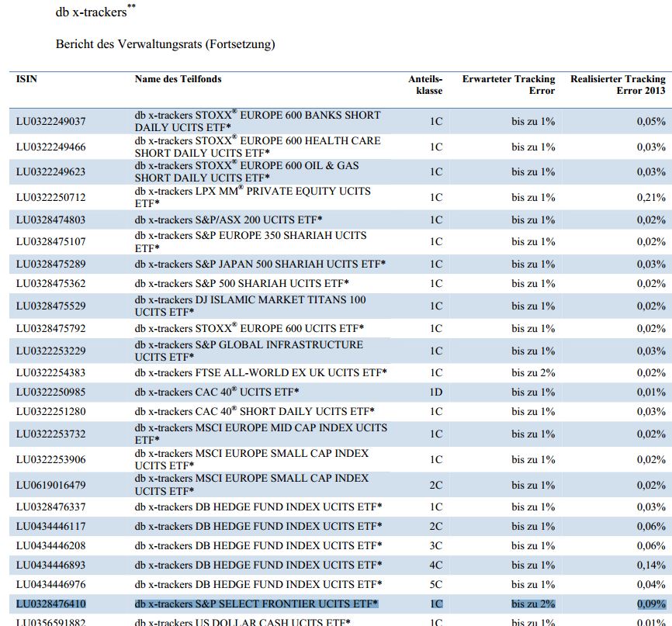Select ISIN LU0322253229

coord(51,351)
